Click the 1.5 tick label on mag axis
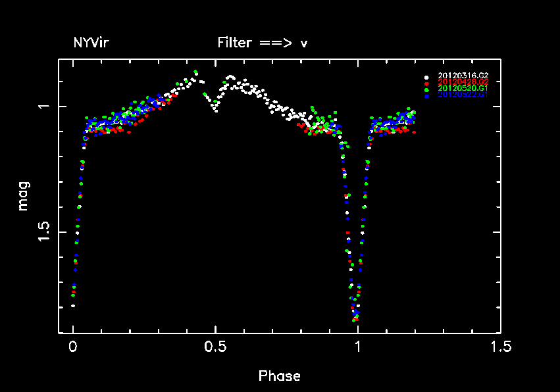Image resolution: width=560 pixels, height=392 pixels. pyautogui.click(x=44, y=232)
